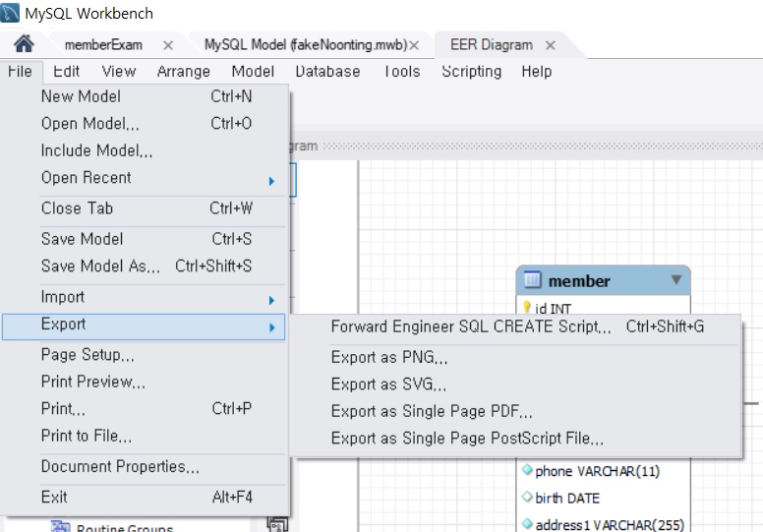This screenshot has height=532, width=763.
Task: Open the Tools menu
Action: [x=402, y=72]
